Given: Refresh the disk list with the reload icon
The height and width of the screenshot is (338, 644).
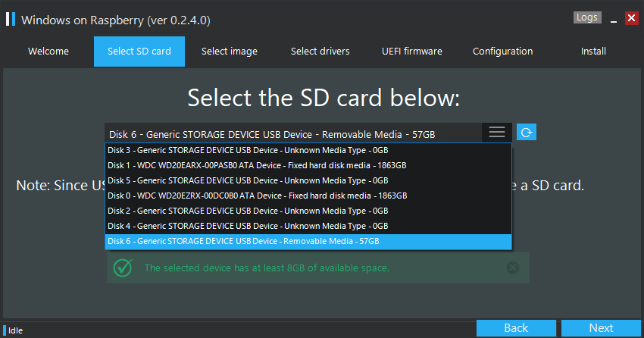Looking at the screenshot, I should click(526, 132).
